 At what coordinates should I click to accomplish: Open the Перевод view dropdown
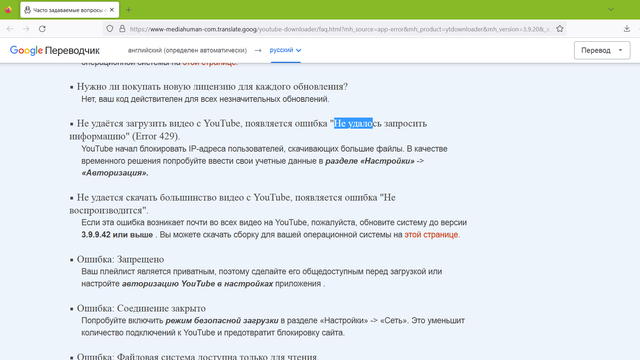tap(602, 50)
